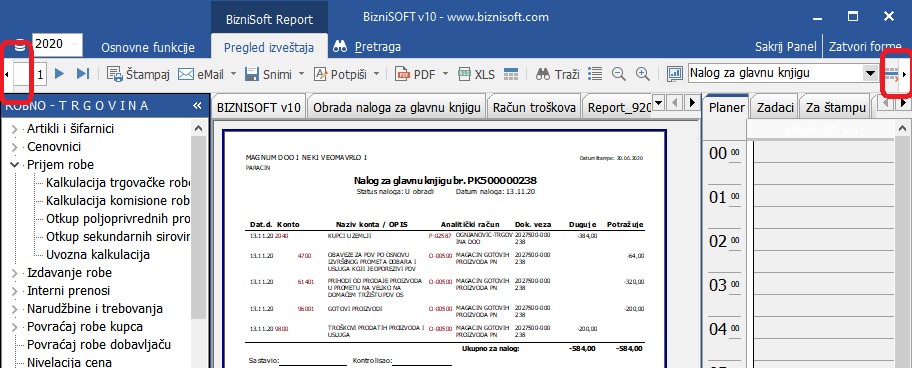Send report via eMail icon
Image resolution: width=912 pixels, height=368 pixels.
186,74
